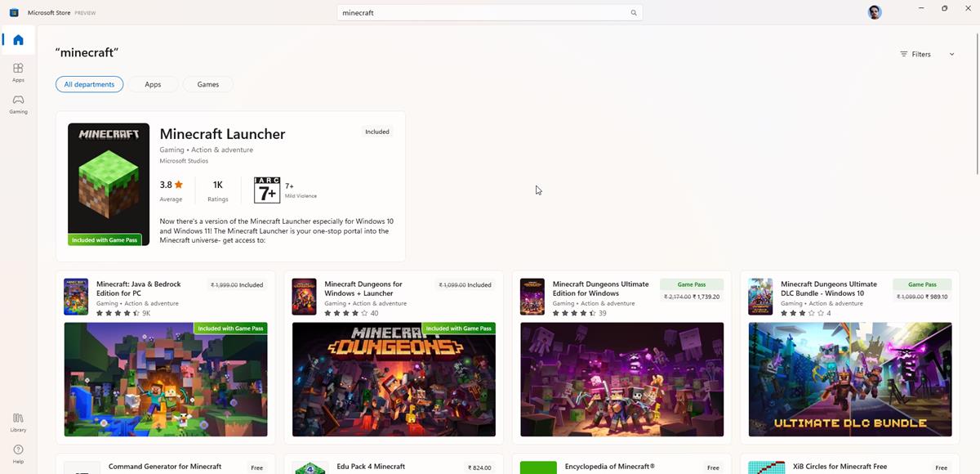Open Minecraft Dungeons Ultimate Edition for Windows title
980x474 pixels.
601,288
